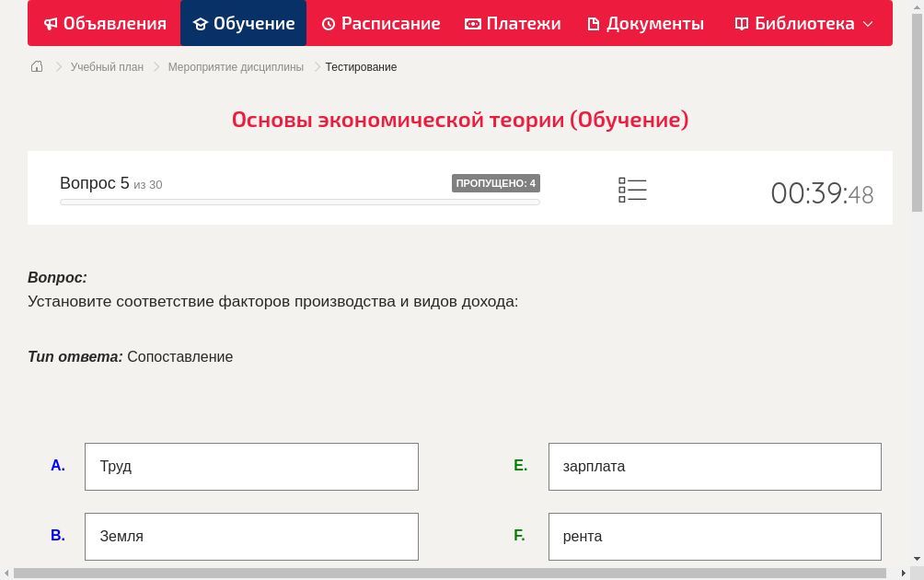Click the home icon in the breadcrumb

coord(36,66)
